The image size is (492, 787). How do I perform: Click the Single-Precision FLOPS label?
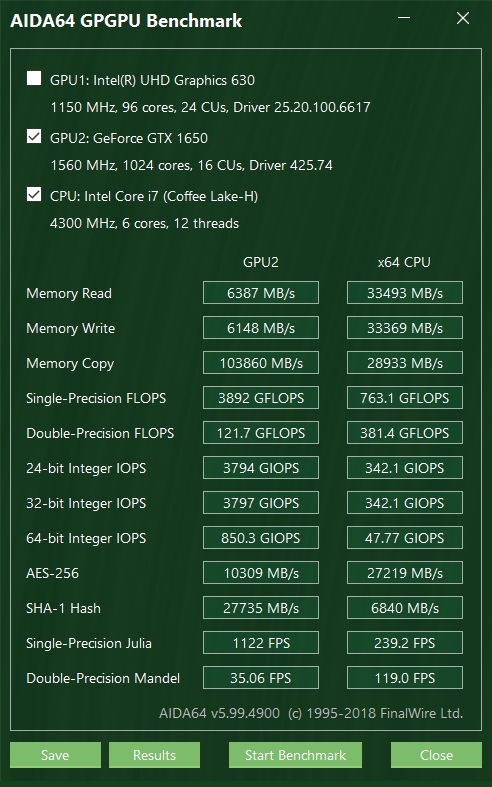96,399
